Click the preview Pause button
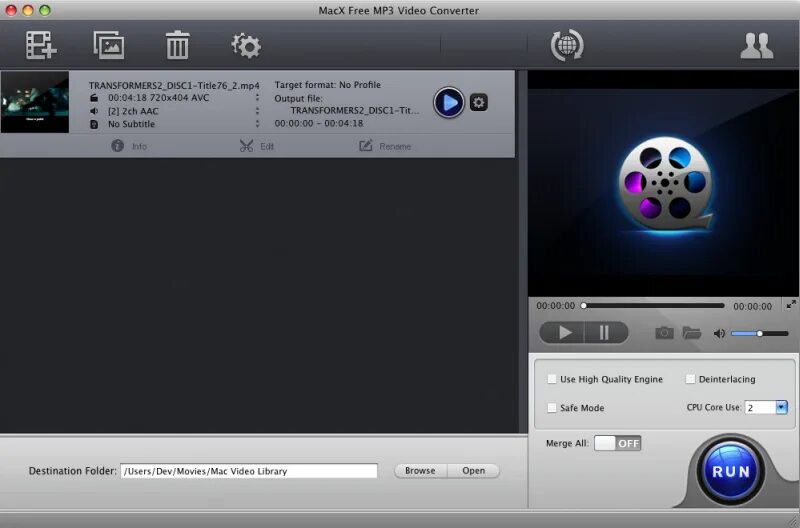The image size is (800, 528). point(606,333)
